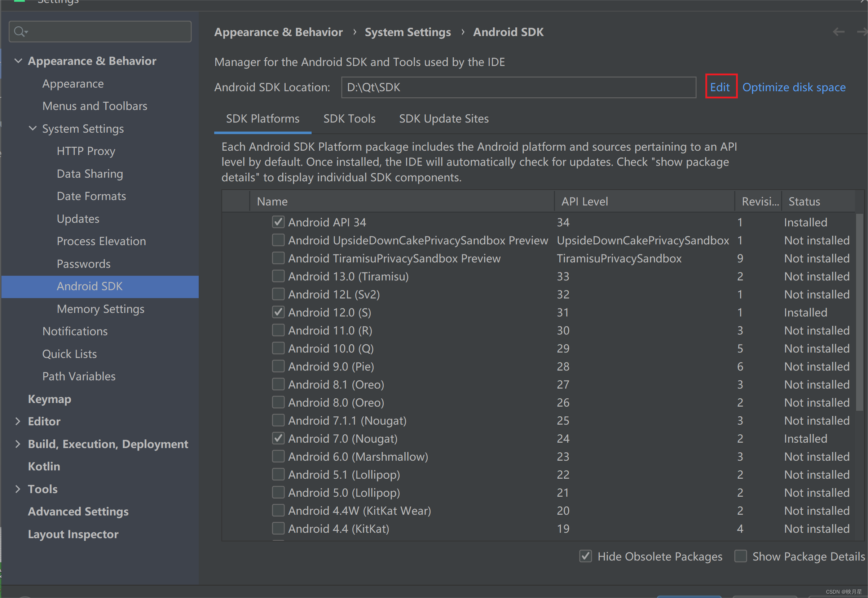Collapse the System Settings tree node
This screenshot has width=868, height=598.
[x=32, y=129]
